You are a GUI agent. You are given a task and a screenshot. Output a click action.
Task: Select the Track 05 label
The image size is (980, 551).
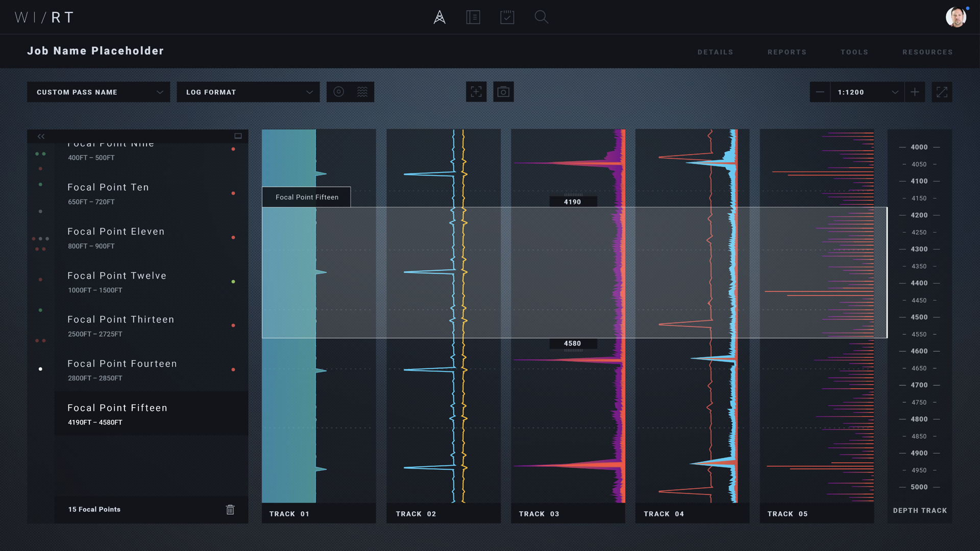point(788,514)
